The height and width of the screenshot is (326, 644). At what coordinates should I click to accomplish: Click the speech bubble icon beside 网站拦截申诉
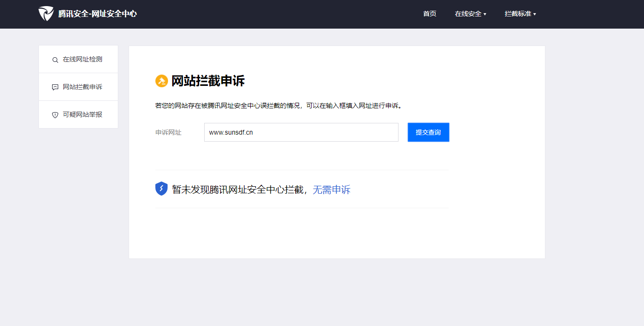tap(55, 87)
